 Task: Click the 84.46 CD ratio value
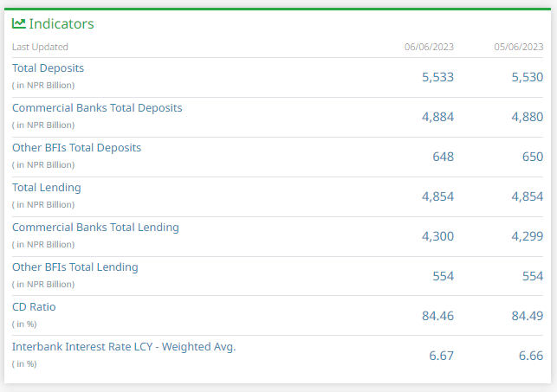437,316
